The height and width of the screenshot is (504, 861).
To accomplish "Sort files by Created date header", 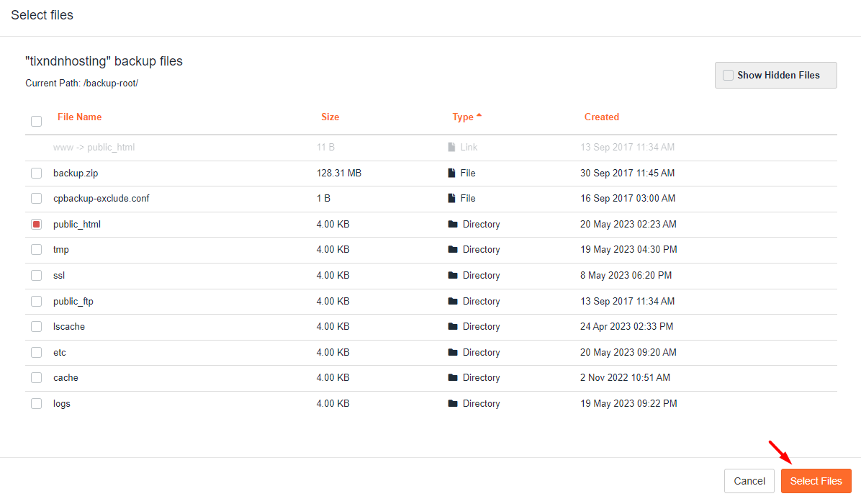I will click(x=601, y=117).
